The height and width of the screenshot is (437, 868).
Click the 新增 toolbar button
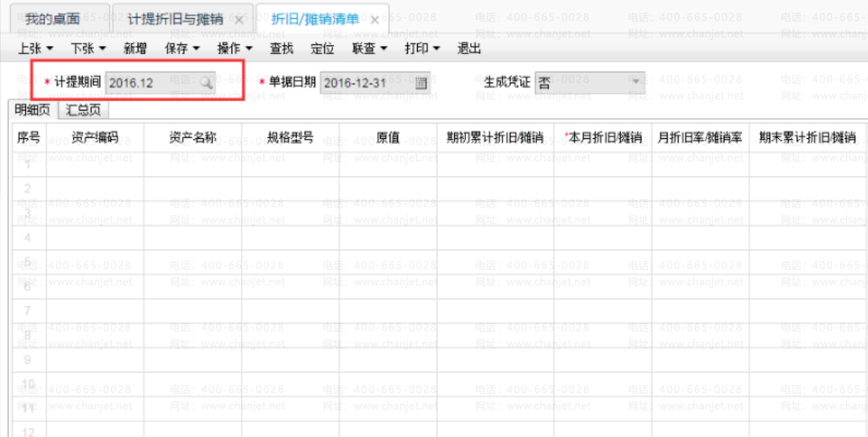click(135, 49)
